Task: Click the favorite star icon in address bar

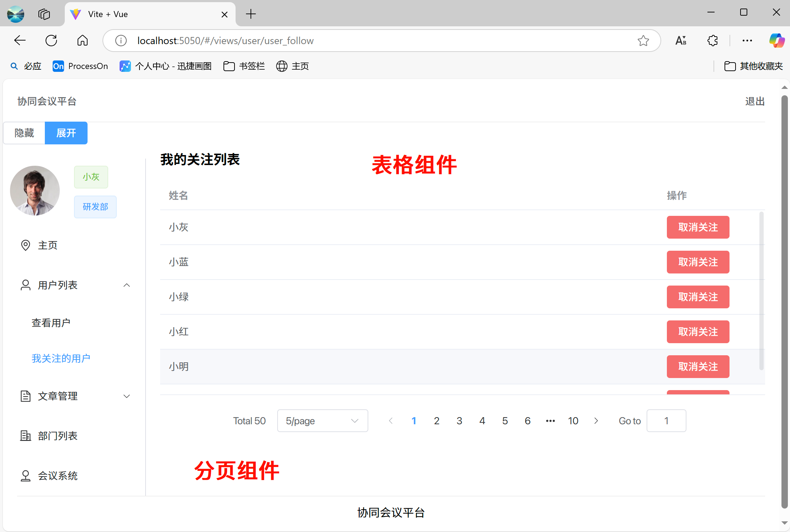Action: (643, 41)
